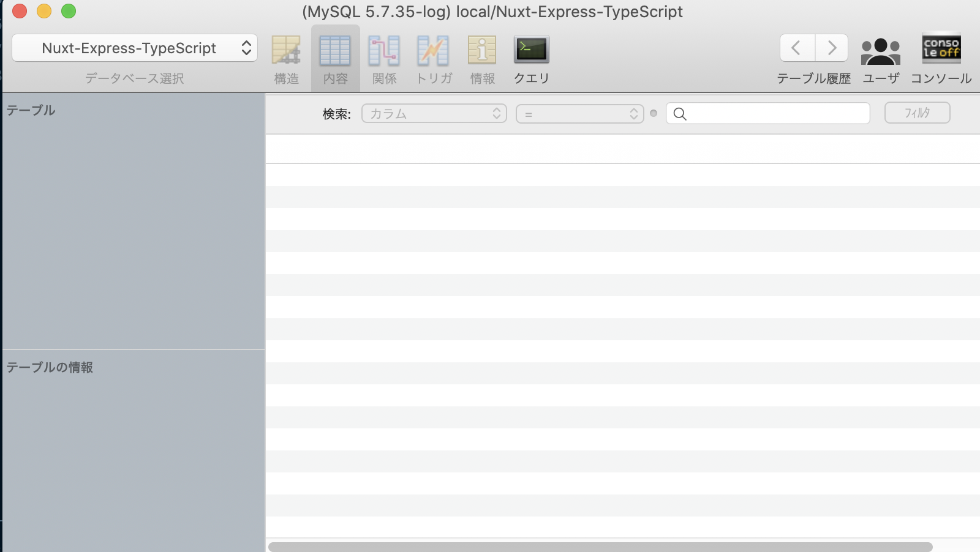Click the search filter input field
This screenshot has width=980, height=552.
click(x=768, y=113)
